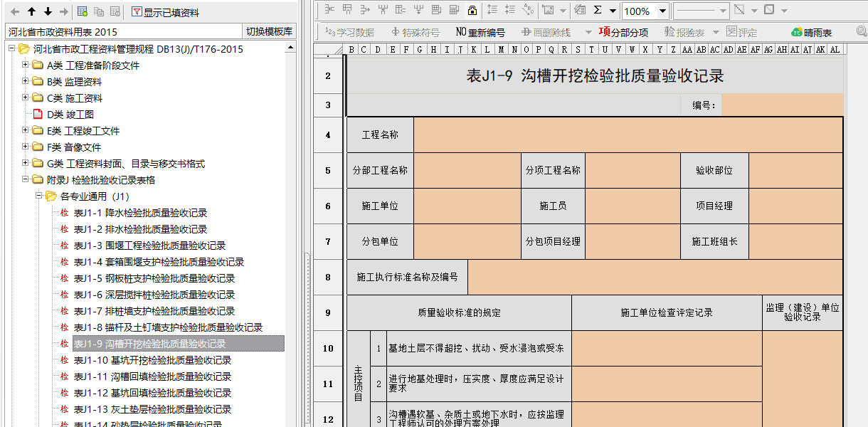Click the down arrow in the tree toolbar

tap(48, 12)
